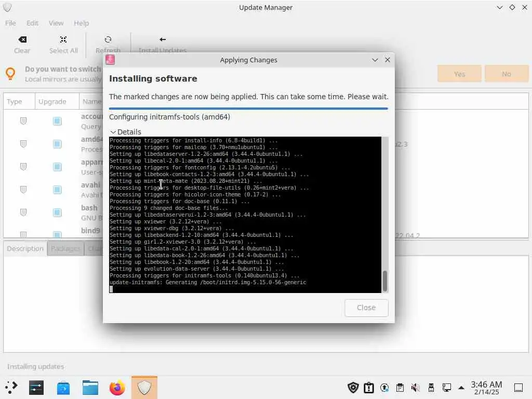Click shield type icon in amd64 row
The height and width of the screenshot is (399, 532).
23,144
